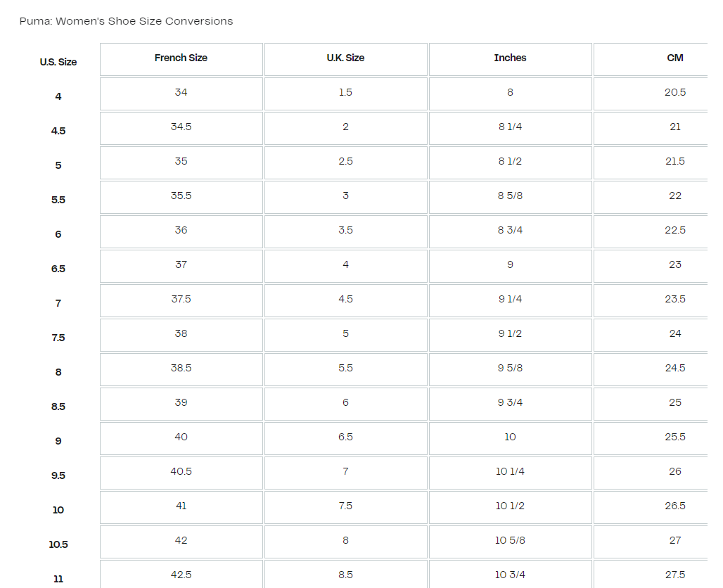Click the U.K. size 5.5 cell

[345, 369]
